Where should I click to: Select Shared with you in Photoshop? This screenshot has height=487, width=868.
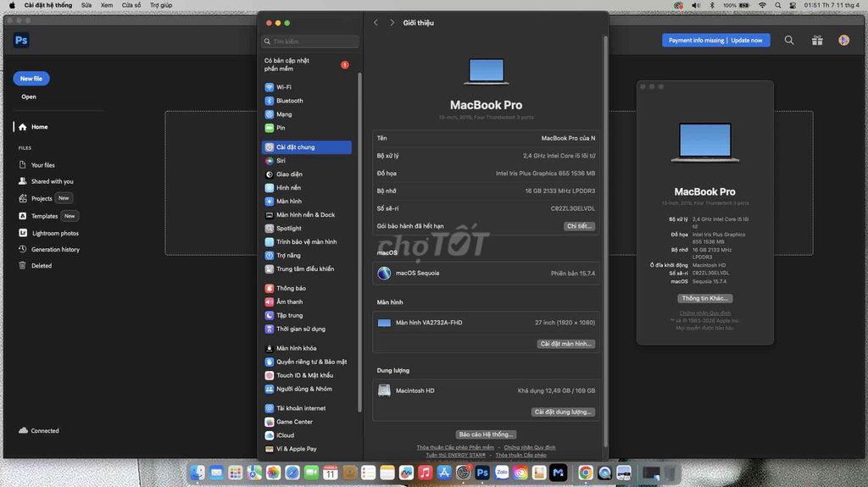pos(46,181)
